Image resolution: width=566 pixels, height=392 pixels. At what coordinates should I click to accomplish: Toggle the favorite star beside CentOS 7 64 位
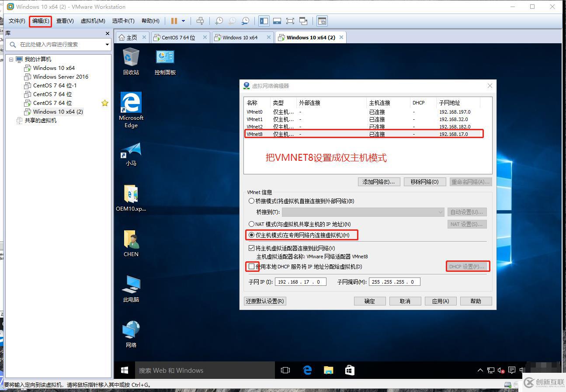(105, 103)
